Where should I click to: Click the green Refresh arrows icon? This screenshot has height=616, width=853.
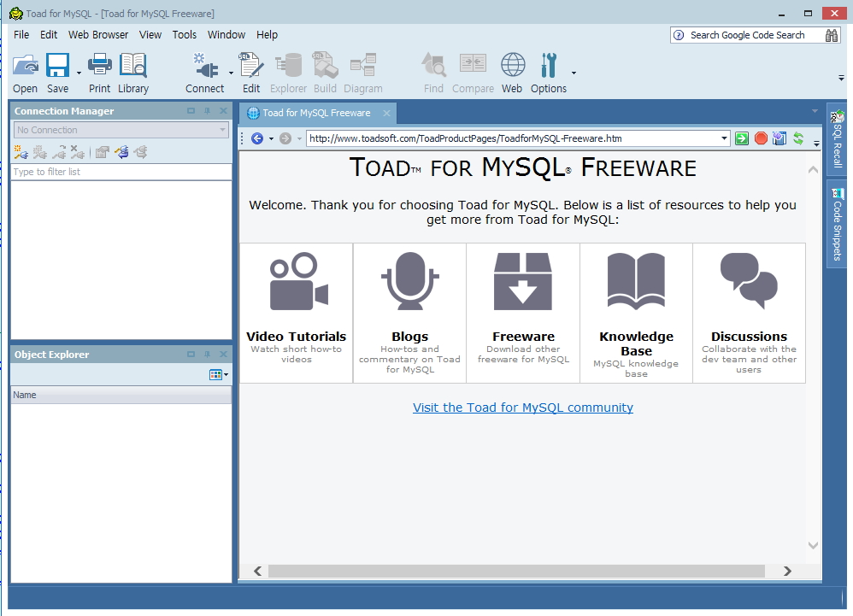coord(798,138)
